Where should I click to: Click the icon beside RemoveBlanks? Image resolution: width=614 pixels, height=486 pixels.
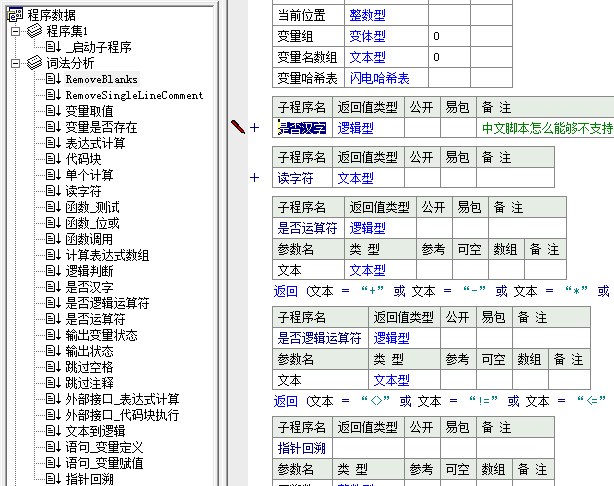[53, 79]
